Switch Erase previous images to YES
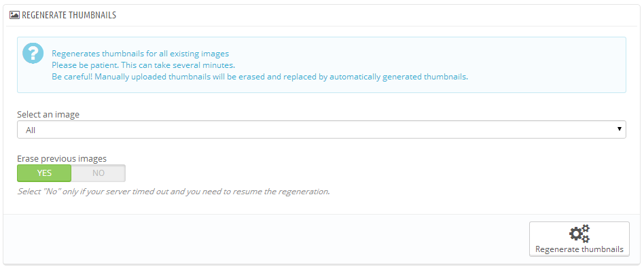Screen dimensions: 644x269 click(44, 173)
